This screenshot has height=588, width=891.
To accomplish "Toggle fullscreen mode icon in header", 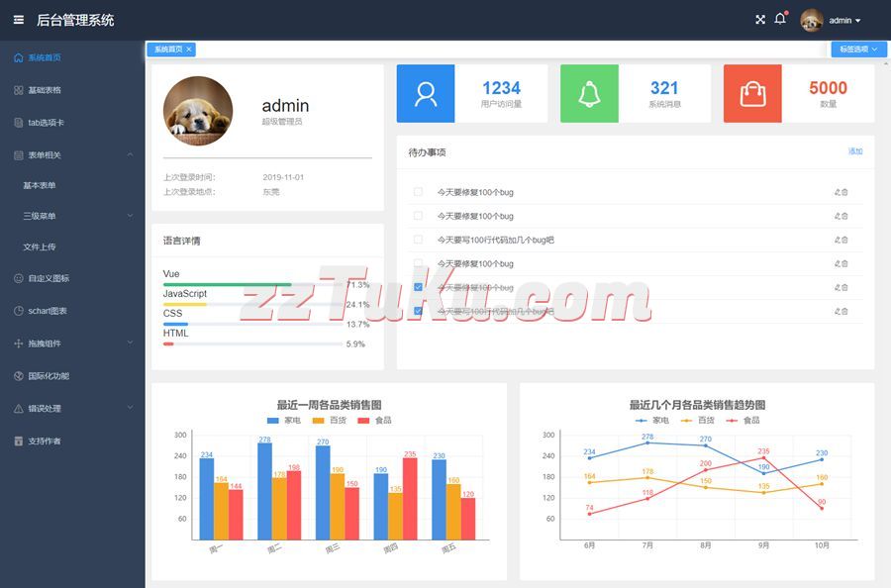I will [x=760, y=20].
